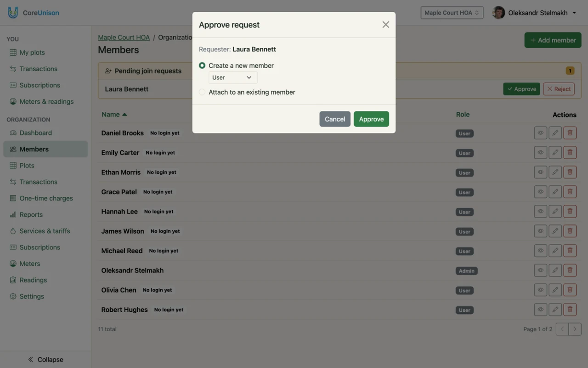Screen dimensions: 588x368
Task: View Emily Carter details (eye icon)
Action: [x=541, y=153]
